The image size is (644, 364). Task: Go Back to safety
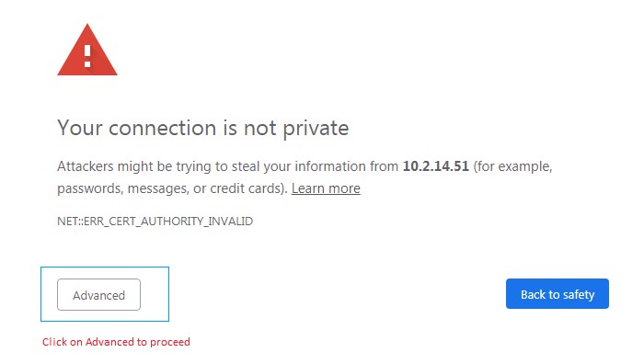pyautogui.click(x=557, y=294)
